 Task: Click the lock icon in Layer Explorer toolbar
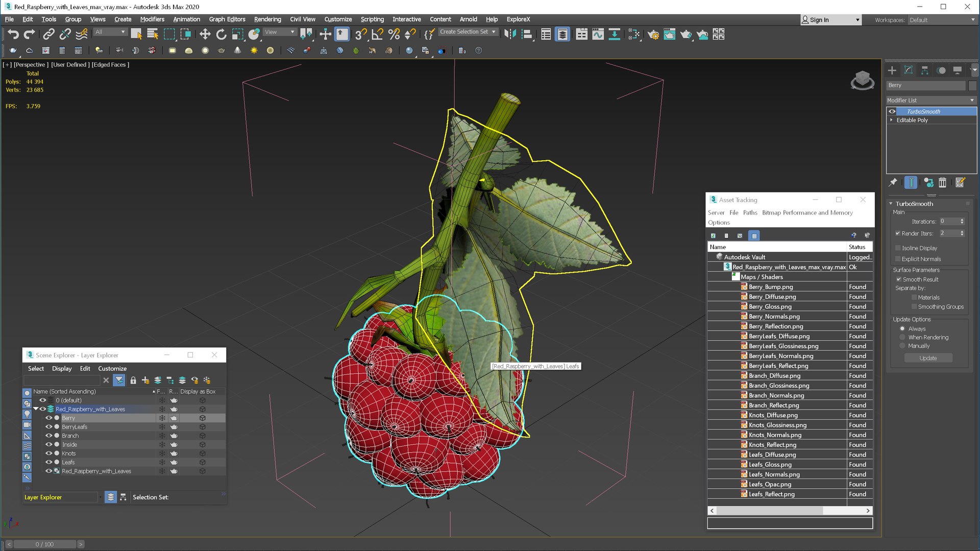point(133,380)
